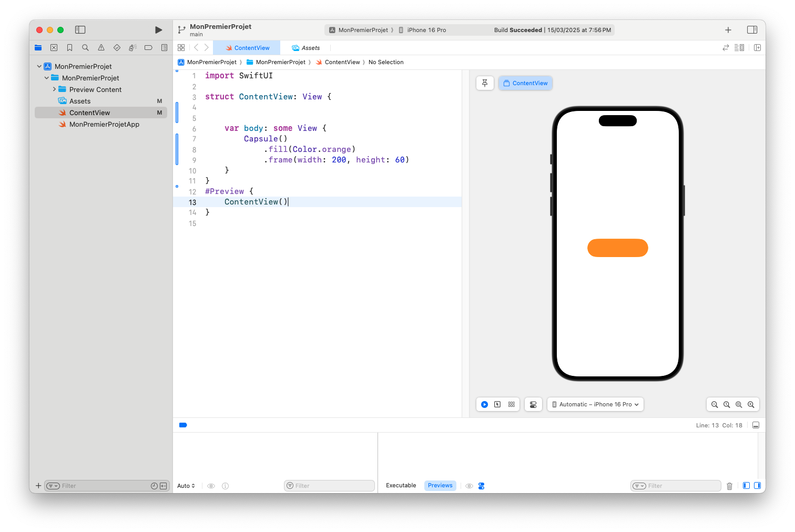This screenshot has width=795, height=532.
Task: Open the Debug navigator spray icon
Action: [132, 48]
